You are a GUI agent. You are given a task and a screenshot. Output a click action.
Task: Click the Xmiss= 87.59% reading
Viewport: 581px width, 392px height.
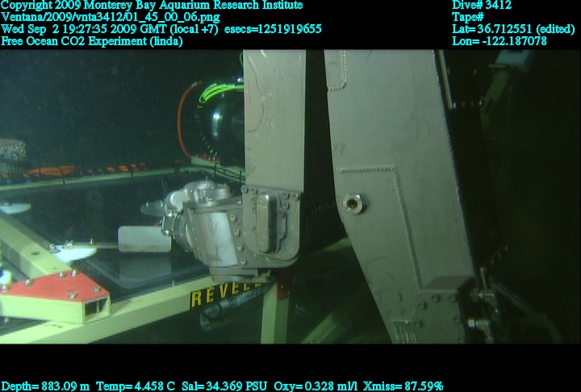pos(403,386)
